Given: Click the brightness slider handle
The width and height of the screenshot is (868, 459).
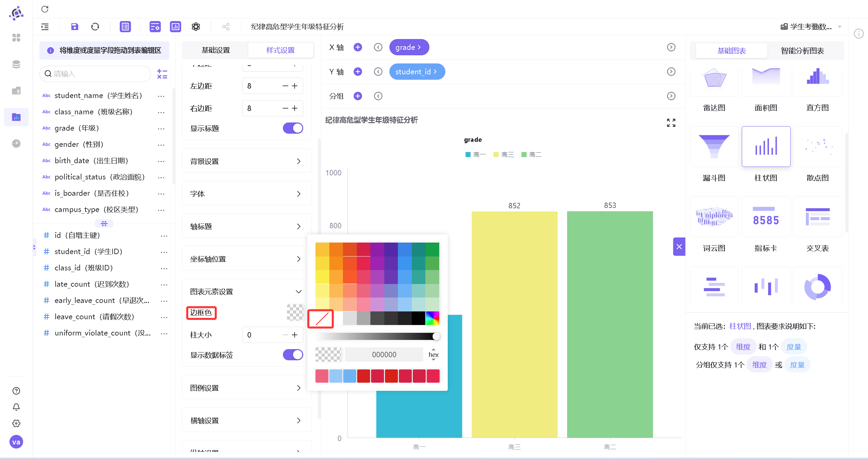Looking at the screenshot, I should [436, 336].
